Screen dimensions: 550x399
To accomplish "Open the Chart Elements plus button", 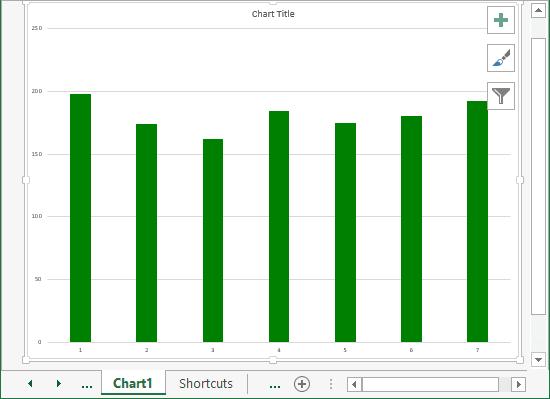I will pos(501,20).
